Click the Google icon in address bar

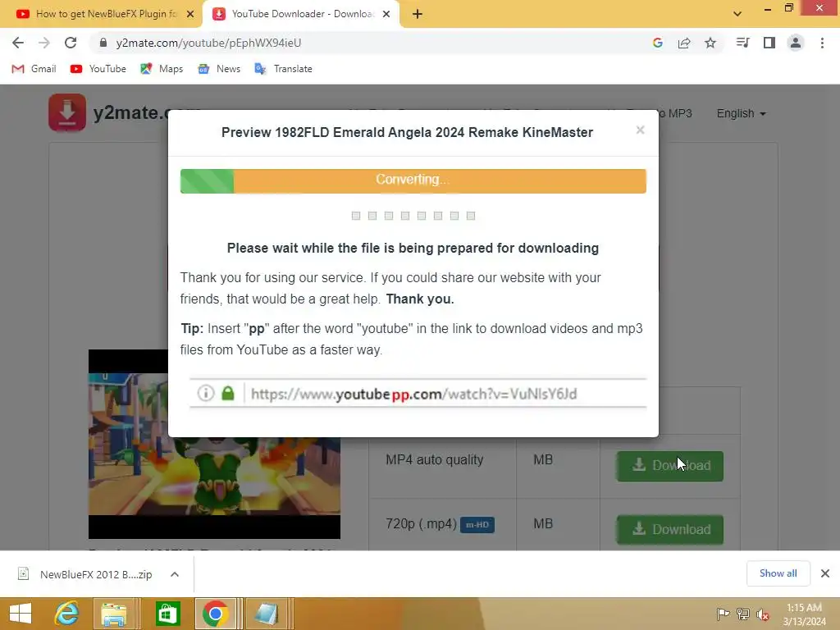click(658, 43)
